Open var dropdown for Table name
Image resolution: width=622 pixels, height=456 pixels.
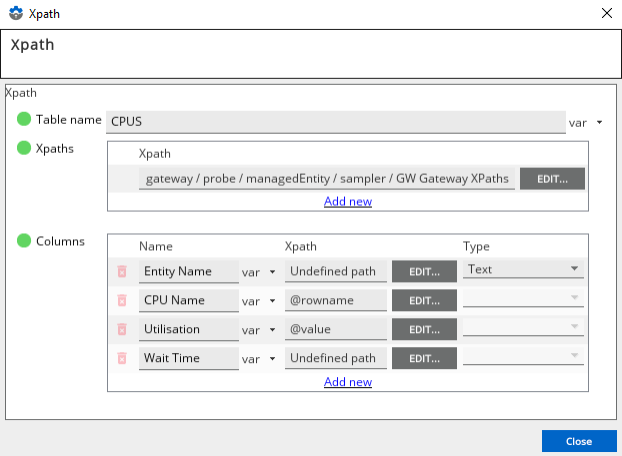tap(586, 122)
